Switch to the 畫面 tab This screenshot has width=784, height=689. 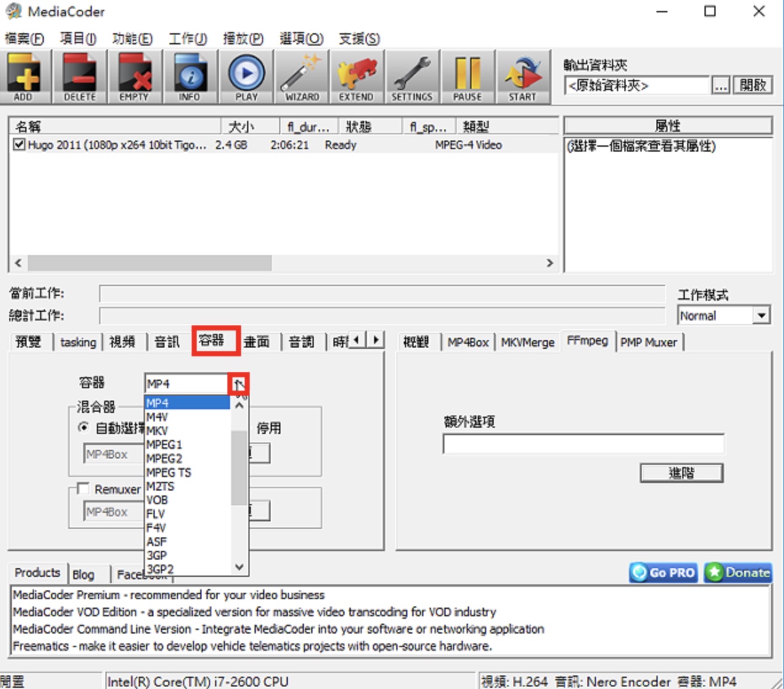point(257,342)
